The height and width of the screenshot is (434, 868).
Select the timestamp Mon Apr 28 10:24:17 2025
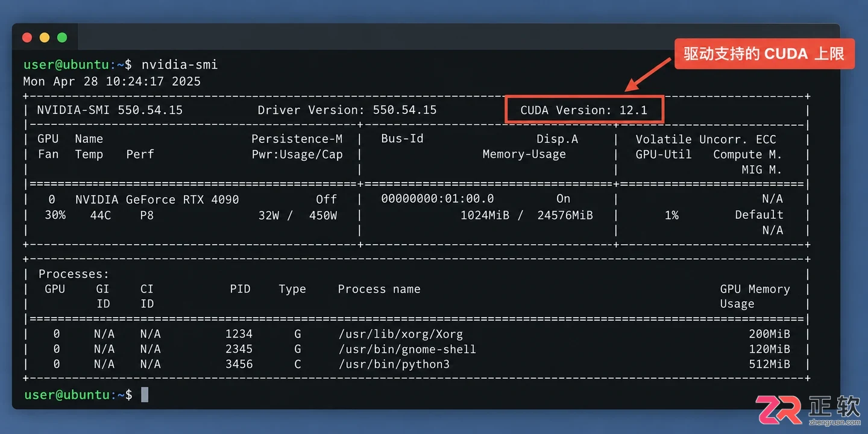[112, 81]
